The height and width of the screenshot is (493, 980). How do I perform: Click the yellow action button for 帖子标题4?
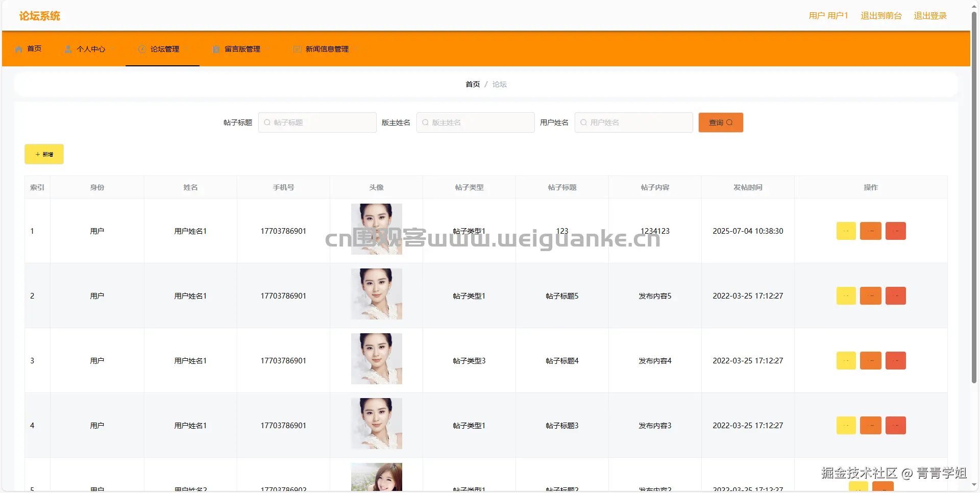(x=846, y=361)
